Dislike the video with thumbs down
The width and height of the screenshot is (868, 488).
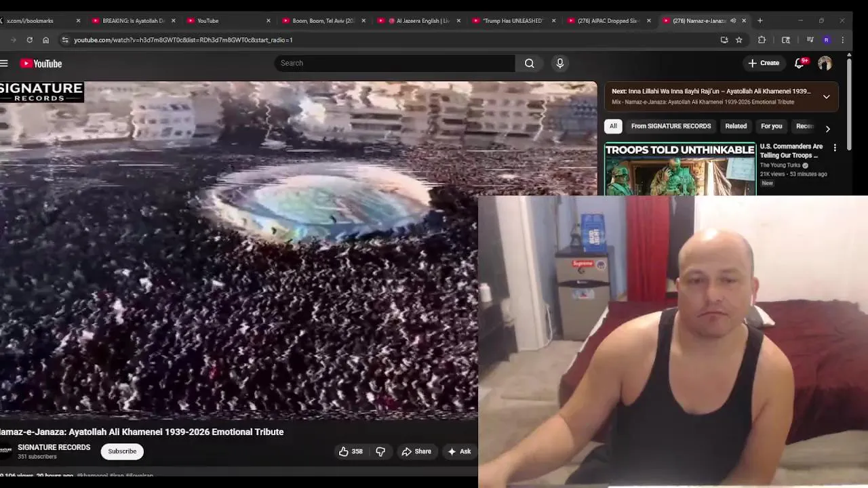coord(380,451)
